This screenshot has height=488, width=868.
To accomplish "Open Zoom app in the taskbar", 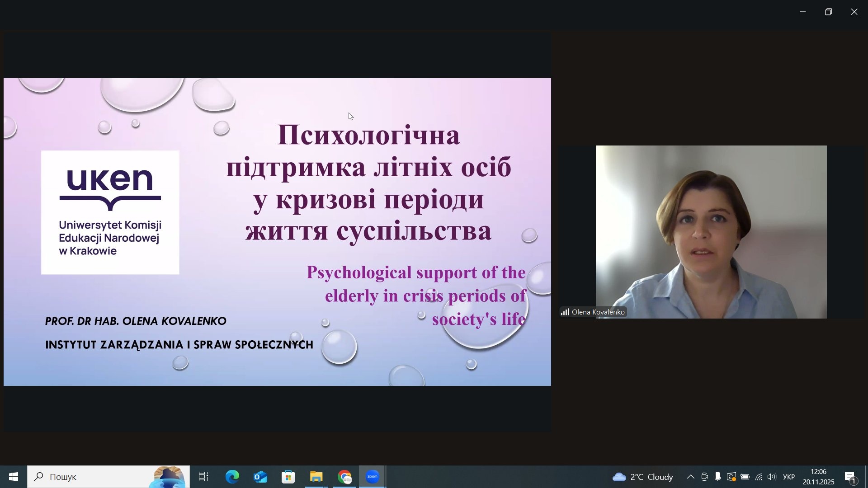I will pos(373,477).
